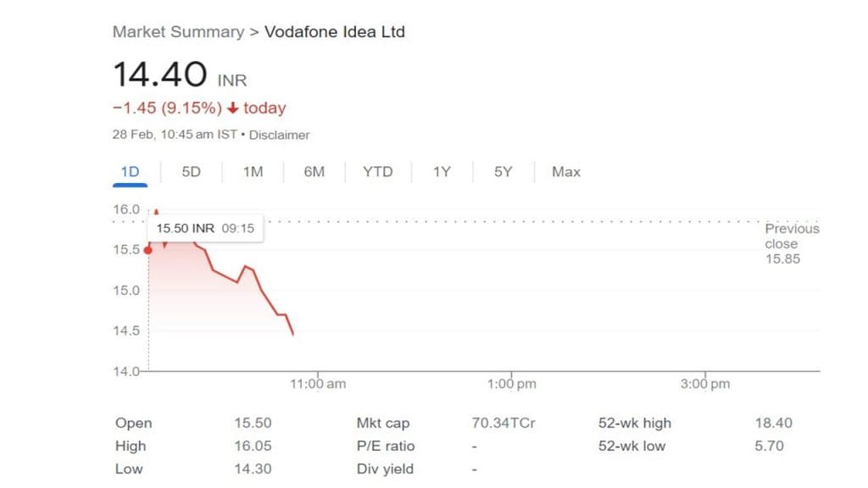The height and width of the screenshot is (488, 868).
Task: Switch to the 1Y chart tab
Action: coord(442,172)
